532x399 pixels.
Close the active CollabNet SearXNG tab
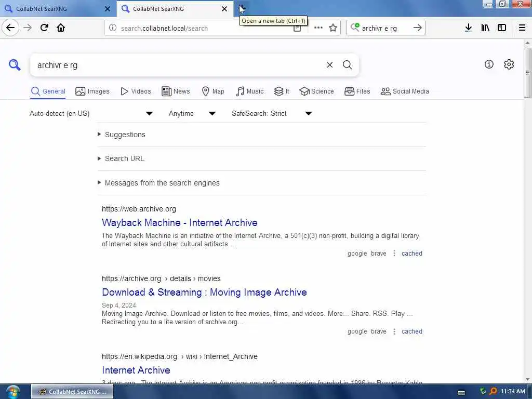[224, 9]
